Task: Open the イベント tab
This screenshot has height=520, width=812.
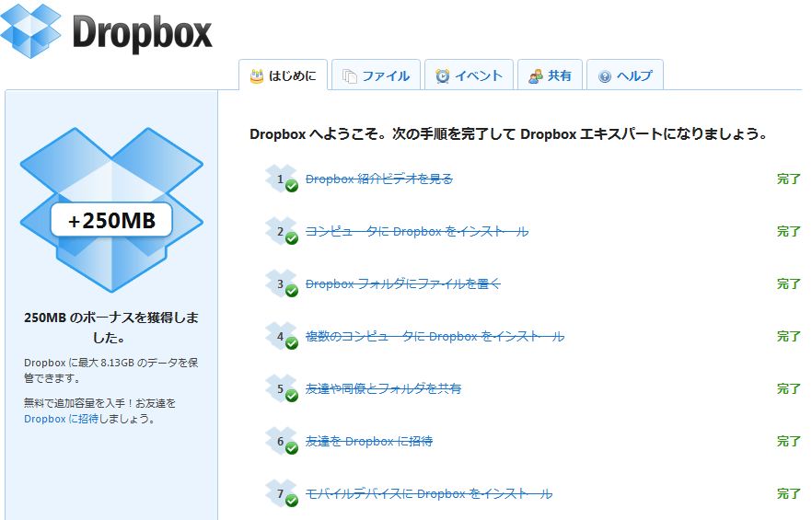Action: (469, 75)
